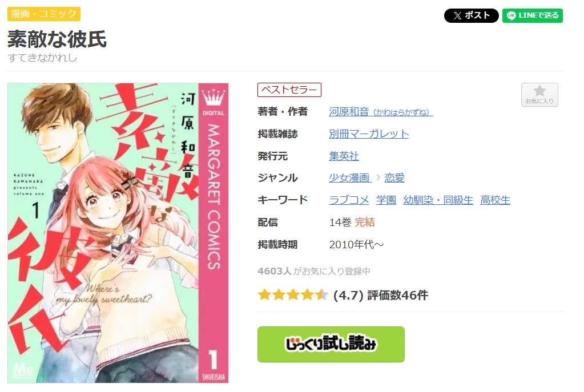Open magazine link 別冊マーガレット
Image resolution: width=584 pixels, height=392 pixels.
[x=369, y=134]
